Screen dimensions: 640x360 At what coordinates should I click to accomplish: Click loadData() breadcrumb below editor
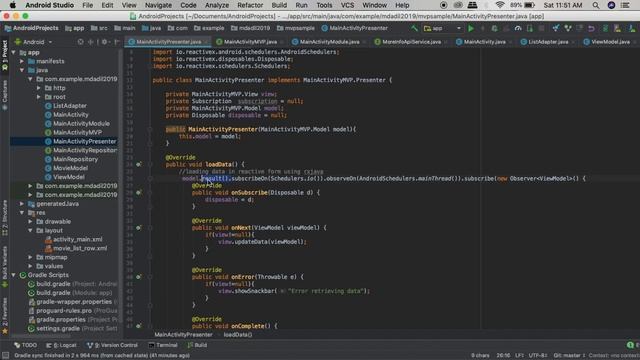pyautogui.click(x=238, y=335)
